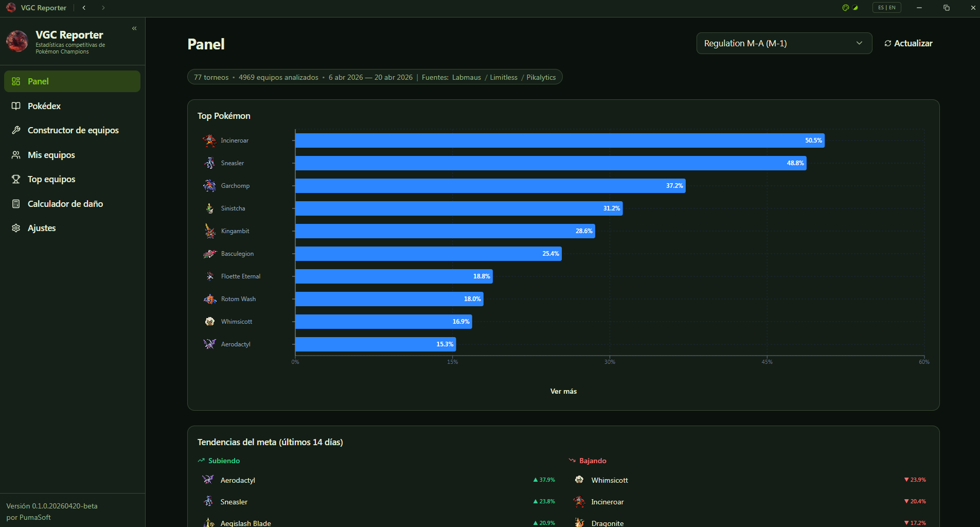The image size is (980, 527).
Task: Click the Sneasler sprite in Top Pokémon chart
Action: click(x=209, y=163)
